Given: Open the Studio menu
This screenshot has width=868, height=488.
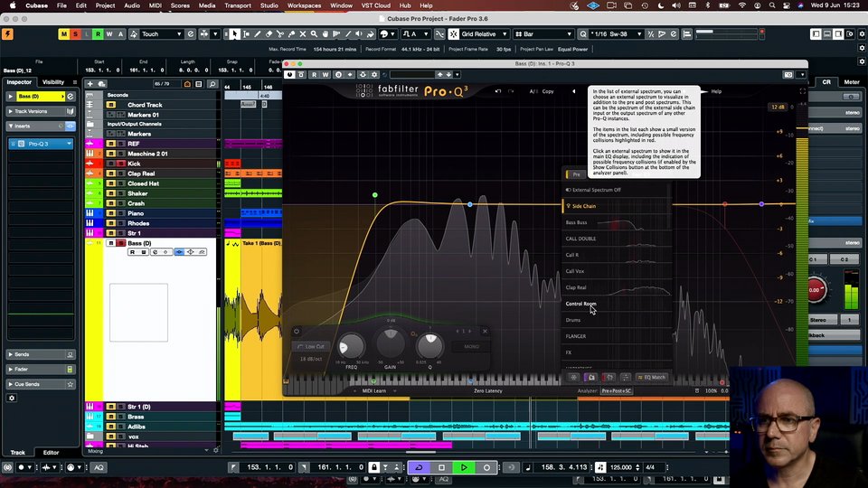Looking at the screenshot, I should 269,5.
